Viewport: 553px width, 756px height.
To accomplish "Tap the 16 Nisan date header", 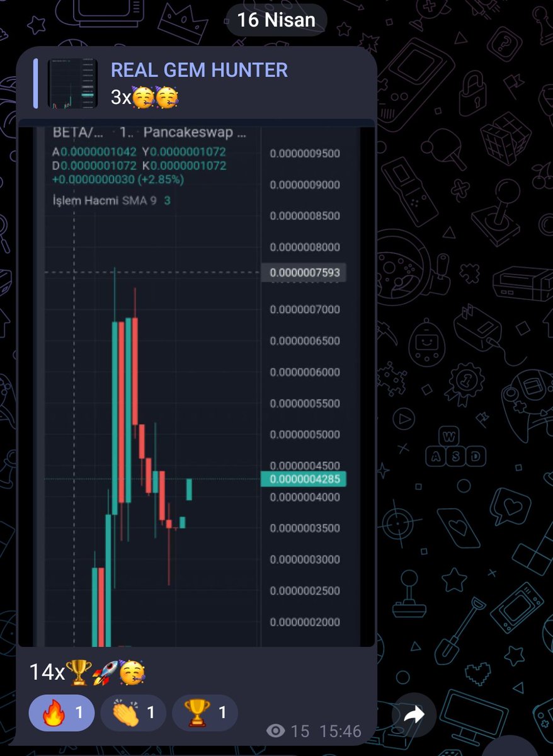I will pos(276,20).
